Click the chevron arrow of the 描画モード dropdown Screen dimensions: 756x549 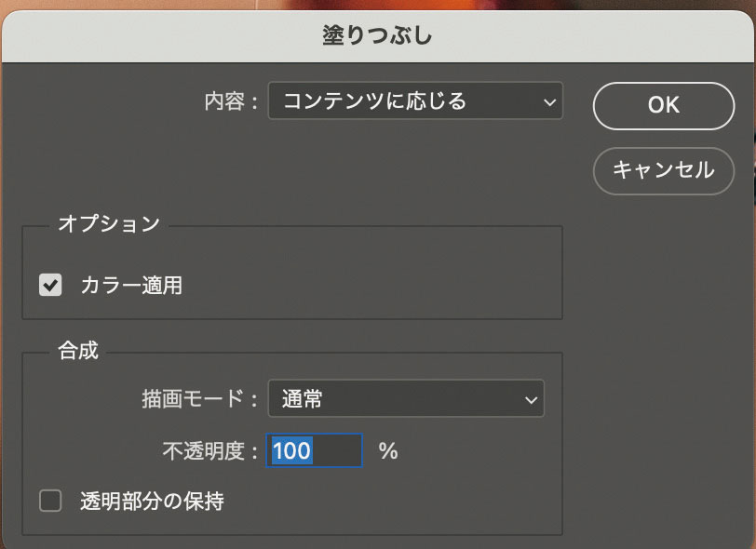(x=531, y=400)
